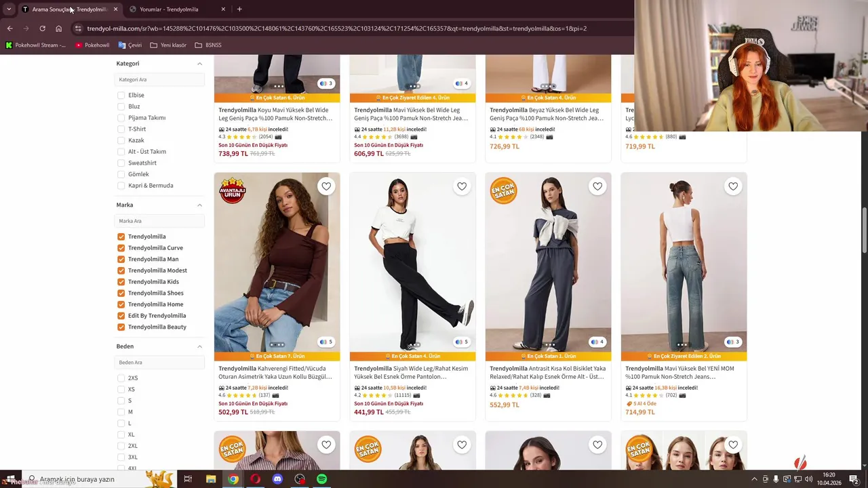Open Discord from the taskbar
Screen dimensions: 868x488
[x=277, y=479]
